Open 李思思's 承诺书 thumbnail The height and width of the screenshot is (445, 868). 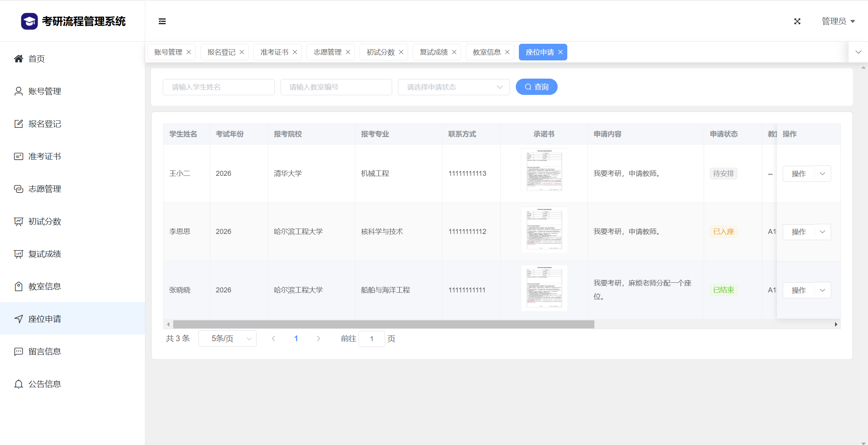544,230
